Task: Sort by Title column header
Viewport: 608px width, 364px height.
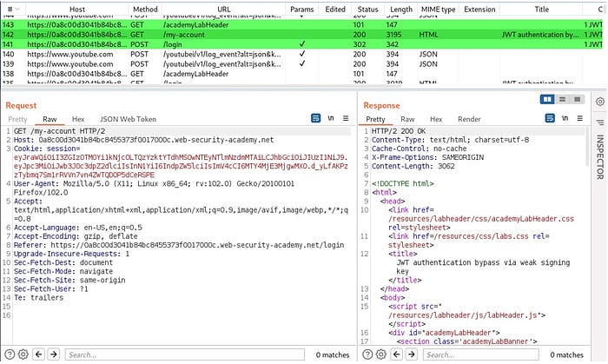Action: click(541, 10)
